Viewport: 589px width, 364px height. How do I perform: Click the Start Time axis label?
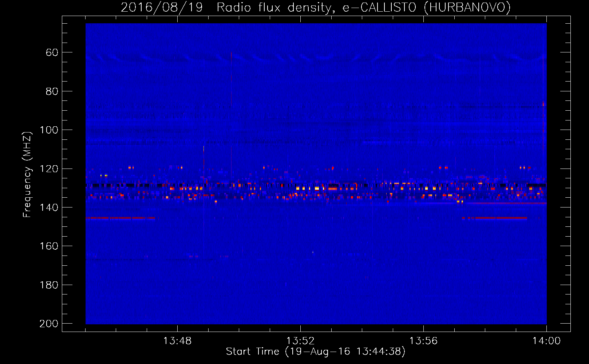(x=316, y=351)
